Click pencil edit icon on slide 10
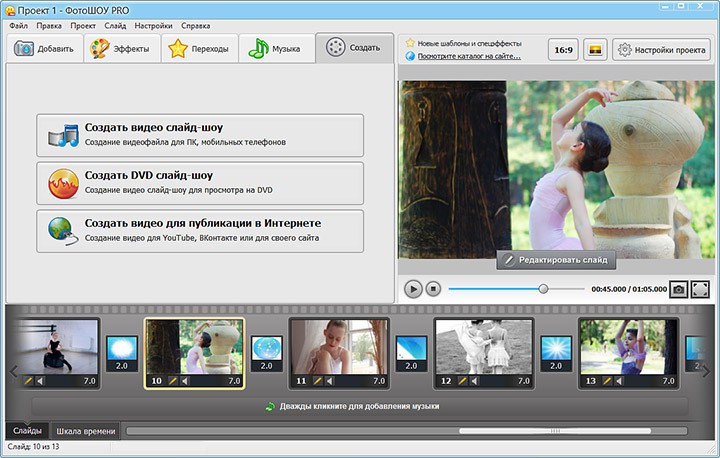 click(x=173, y=381)
